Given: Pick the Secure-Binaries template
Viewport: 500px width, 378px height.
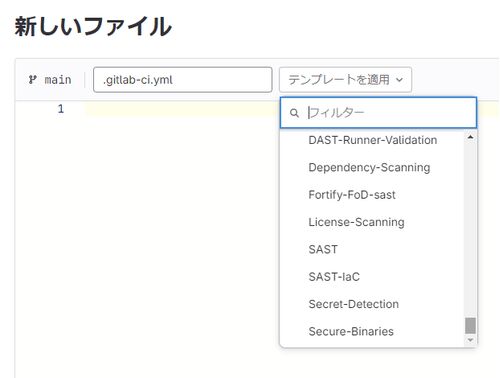Looking at the screenshot, I should tap(351, 331).
